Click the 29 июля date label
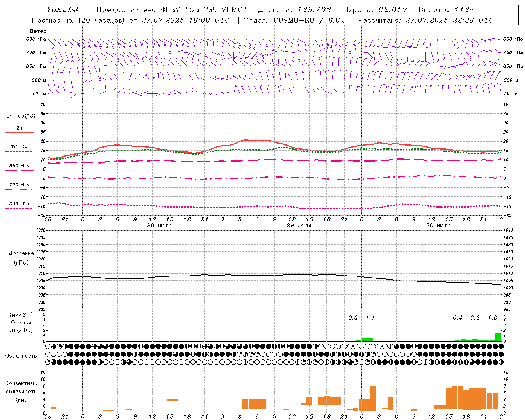Viewport: 525px width, 420px height. 299,226
